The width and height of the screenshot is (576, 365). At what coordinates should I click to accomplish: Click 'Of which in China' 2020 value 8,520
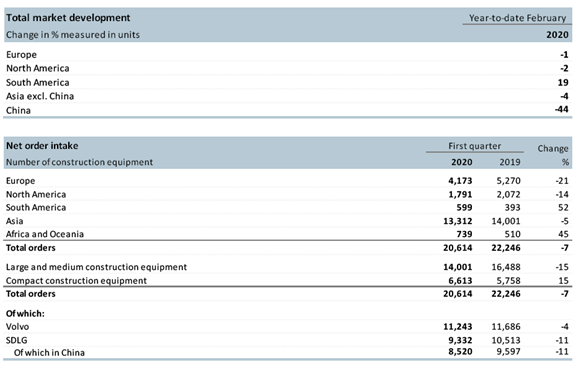click(460, 352)
